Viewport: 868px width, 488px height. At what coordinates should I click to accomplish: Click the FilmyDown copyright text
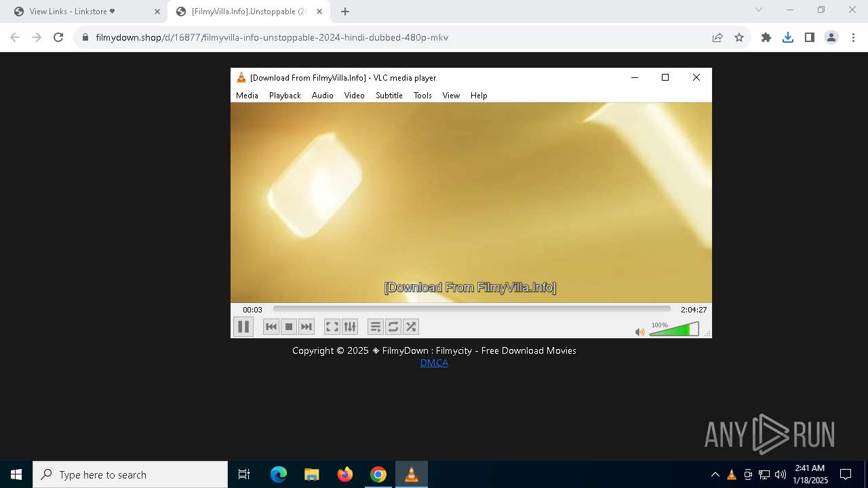(x=434, y=350)
